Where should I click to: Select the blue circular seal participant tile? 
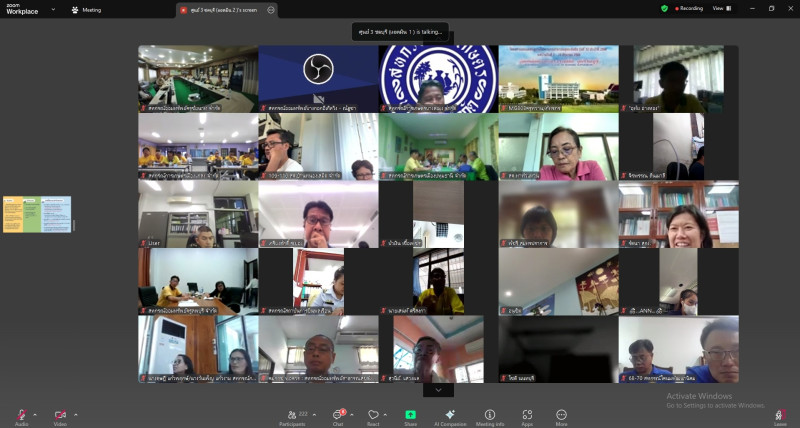point(438,79)
